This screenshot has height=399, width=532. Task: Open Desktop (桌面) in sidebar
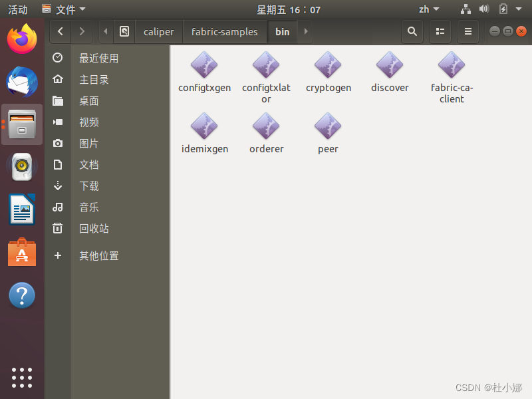[107, 101]
